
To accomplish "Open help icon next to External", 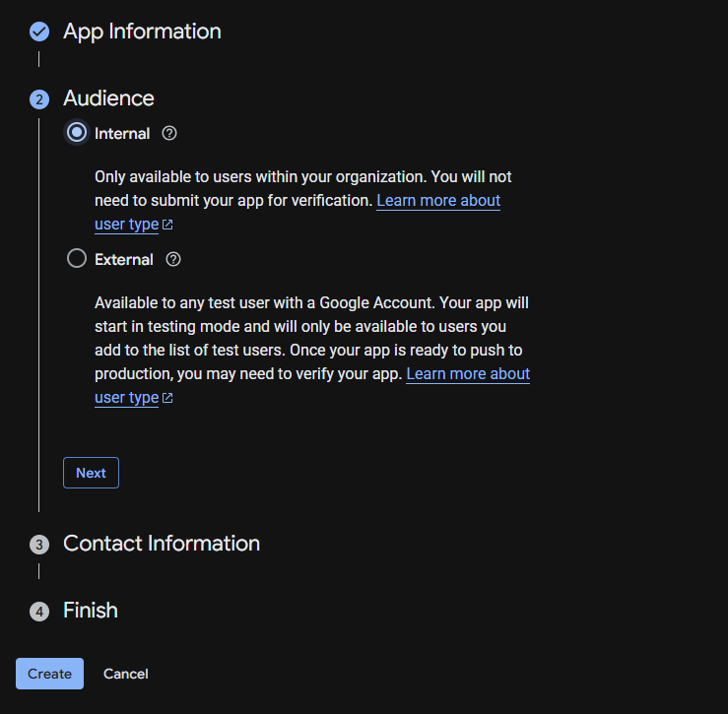I will (x=173, y=260).
